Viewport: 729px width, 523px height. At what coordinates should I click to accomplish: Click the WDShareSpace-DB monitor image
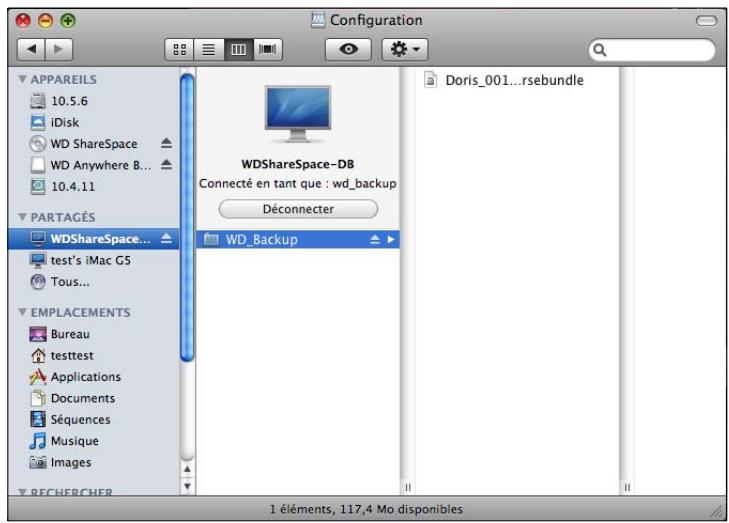pos(298,114)
